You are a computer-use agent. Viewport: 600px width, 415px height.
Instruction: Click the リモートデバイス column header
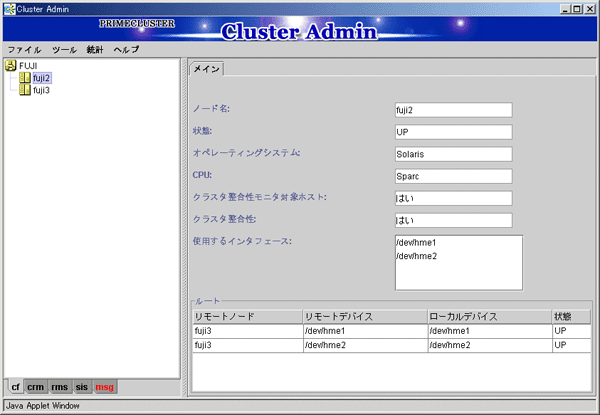[x=365, y=317]
